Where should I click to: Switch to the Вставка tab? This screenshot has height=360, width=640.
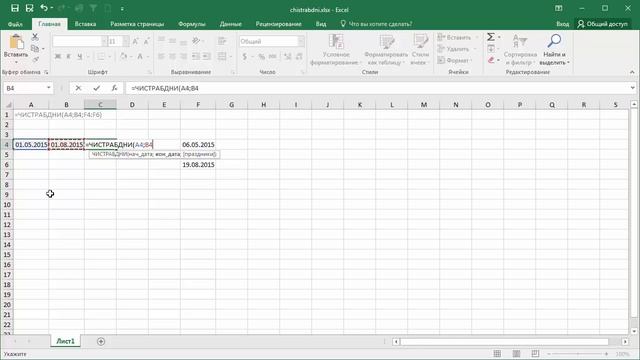click(85, 24)
